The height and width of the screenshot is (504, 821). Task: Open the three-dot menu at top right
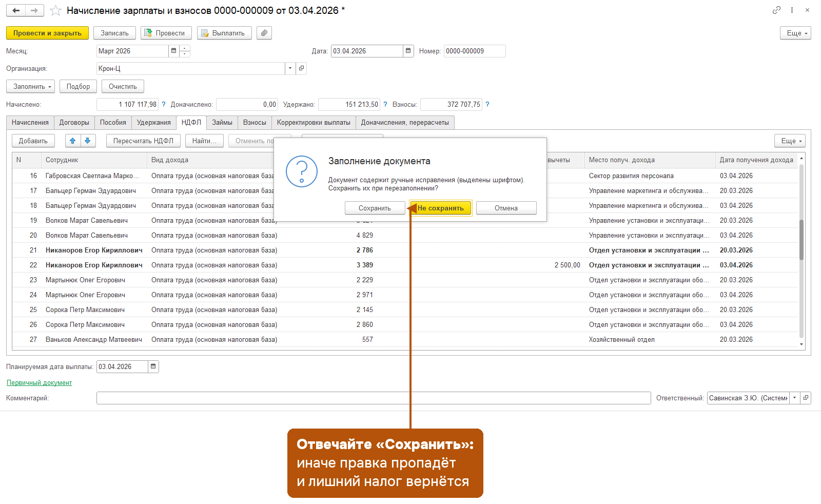click(x=792, y=10)
